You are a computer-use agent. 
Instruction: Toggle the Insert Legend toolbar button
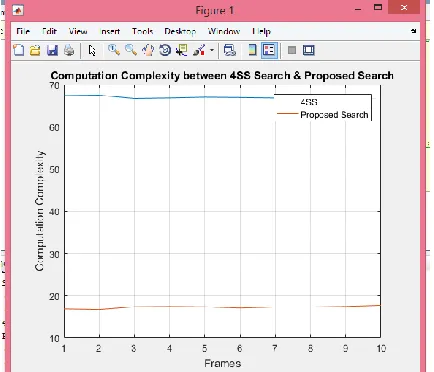(269, 50)
